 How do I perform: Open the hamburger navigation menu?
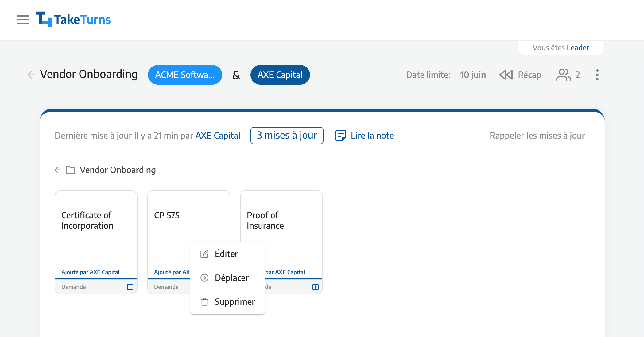coord(23,20)
